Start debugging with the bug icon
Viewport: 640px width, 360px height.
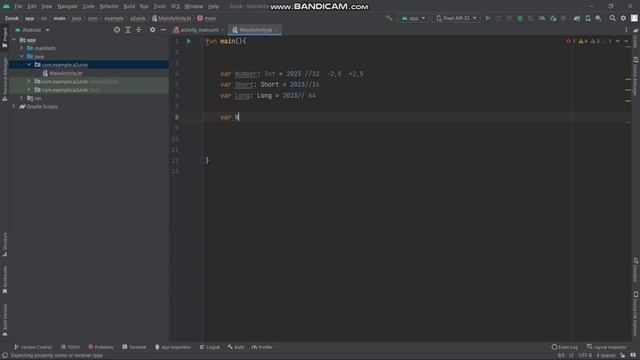[x=520, y=18]
